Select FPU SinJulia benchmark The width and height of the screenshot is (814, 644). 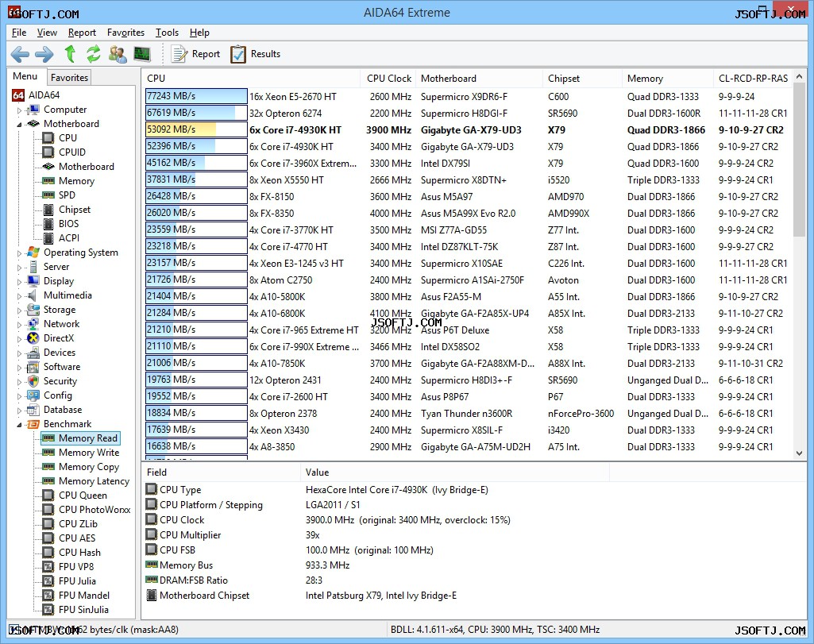(x=75, y=610)
